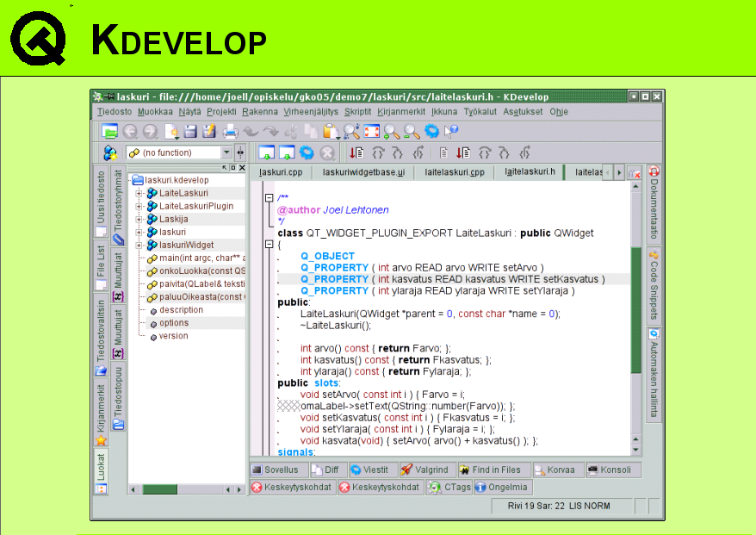Paste from the clipboard icon
Image resolution: width=756 pixels, height=535 pixels.
point(332,131)
